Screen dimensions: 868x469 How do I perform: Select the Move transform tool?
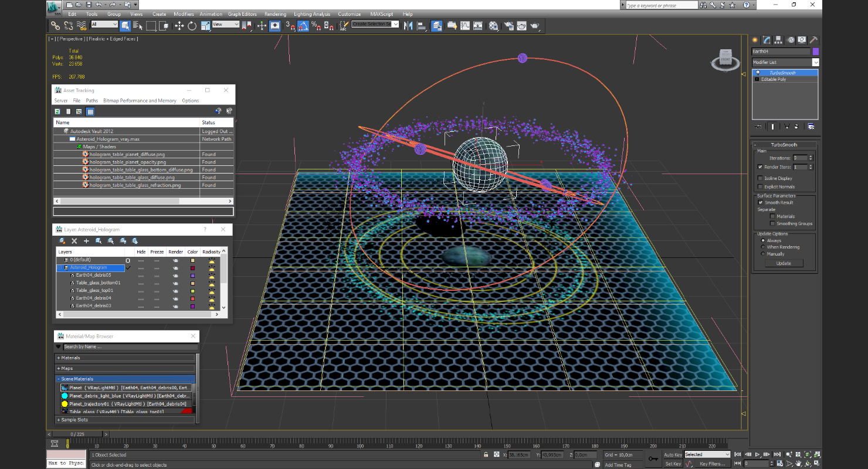[x=179, y=26]
